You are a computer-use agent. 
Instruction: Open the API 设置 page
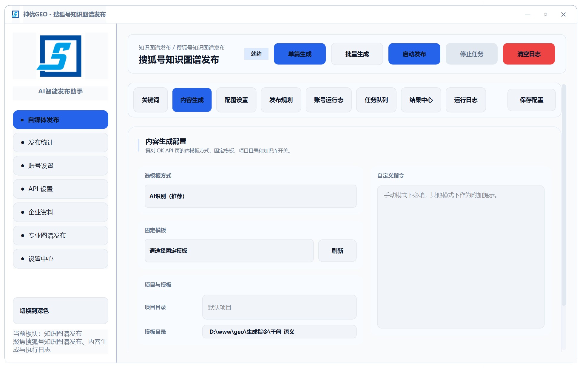[61, 189]
